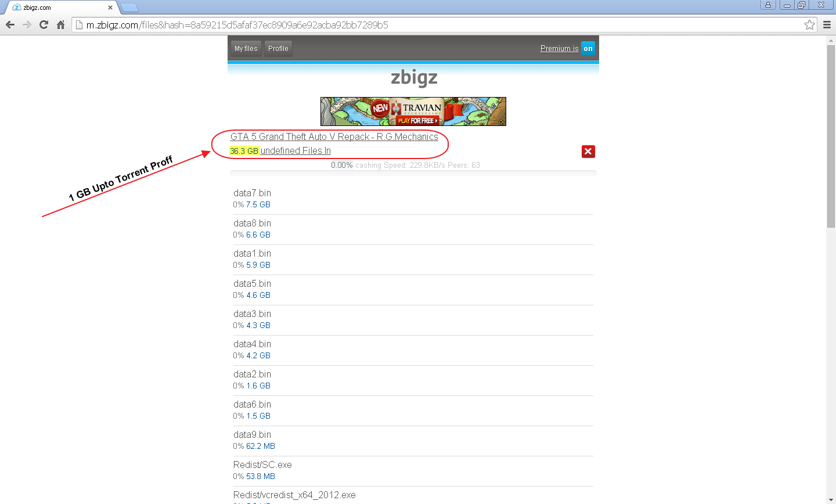The image size is (836, 504).
Task: Select the Redist/SC.exe file
Action: click(262, 465)
